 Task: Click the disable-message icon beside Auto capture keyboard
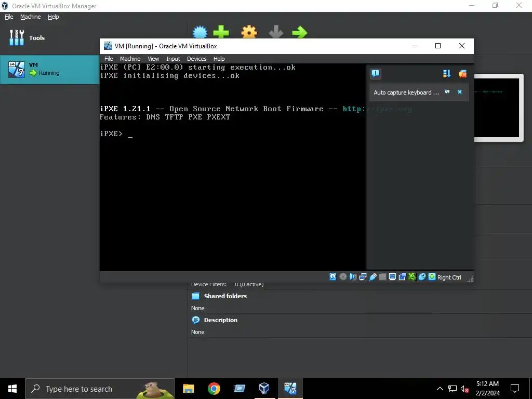click(447, 92)
